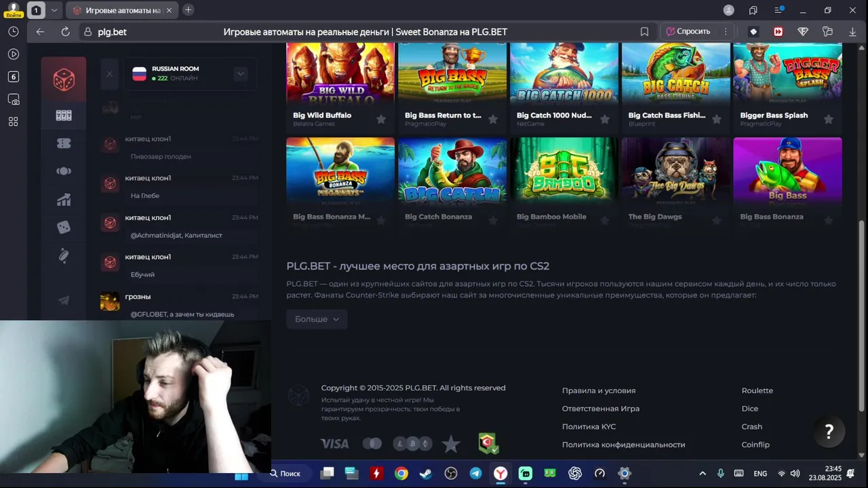This screenshot has height=488, width=868.
Task: Open the help question mark button
Action: pyautogui.click(x=829, y=431)
